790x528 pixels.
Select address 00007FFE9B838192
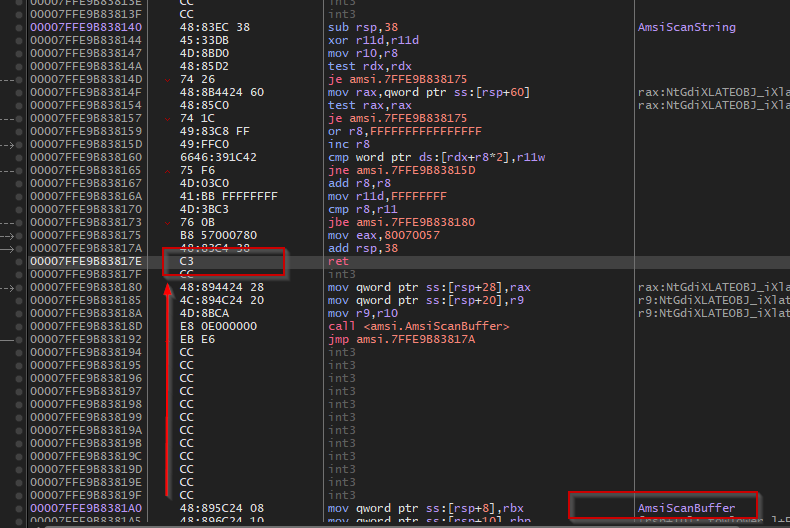(86, 340)
